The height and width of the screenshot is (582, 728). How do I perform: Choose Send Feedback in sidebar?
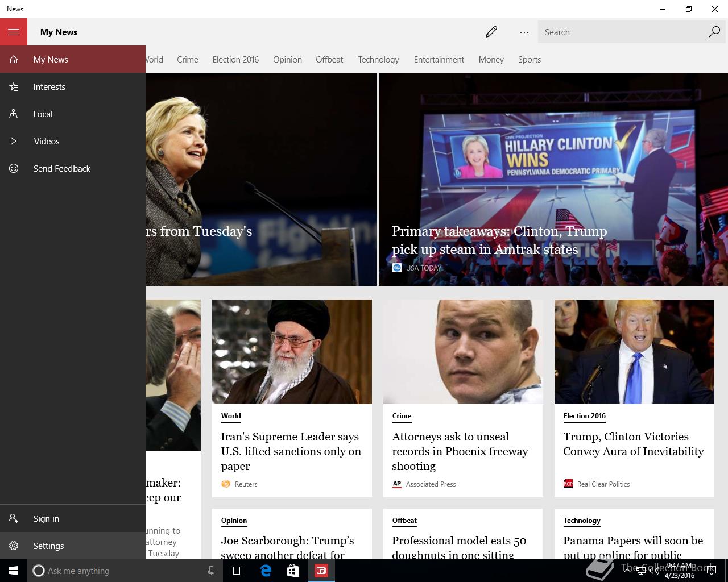tap(73, 168)
